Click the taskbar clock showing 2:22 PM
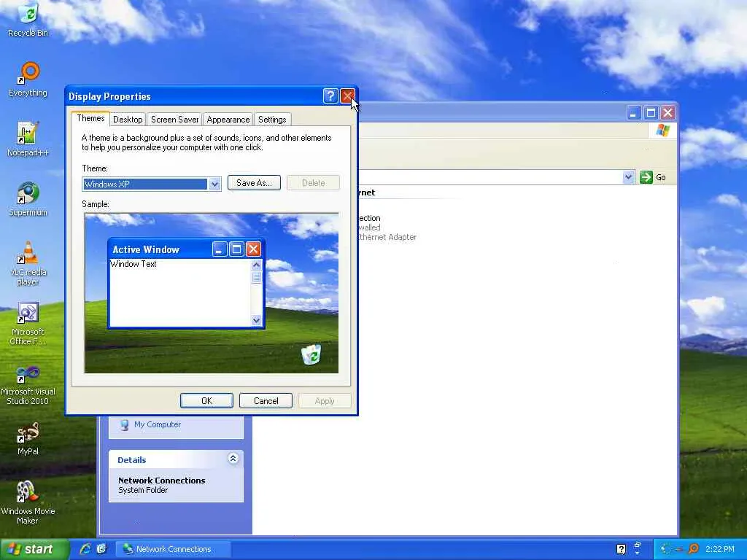747x560 pixels. click(720, 549)
